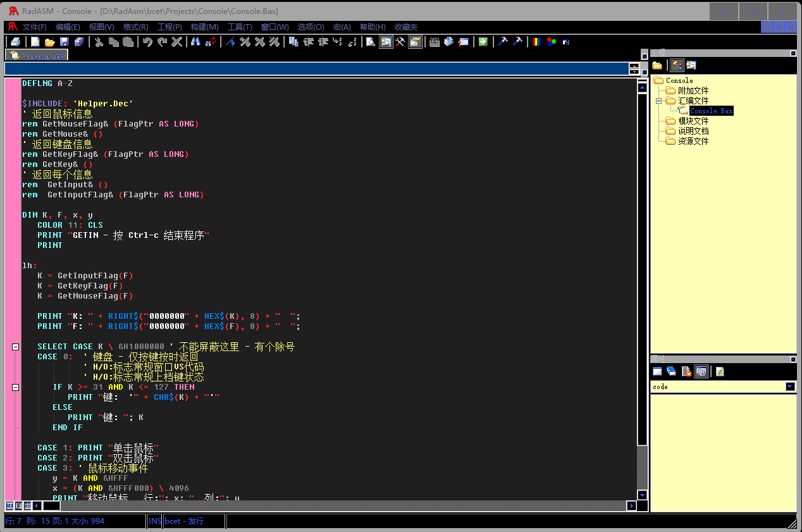Open the 收藏夹 menu
This screenshot has height=532, width=802.
coord(406,27)
